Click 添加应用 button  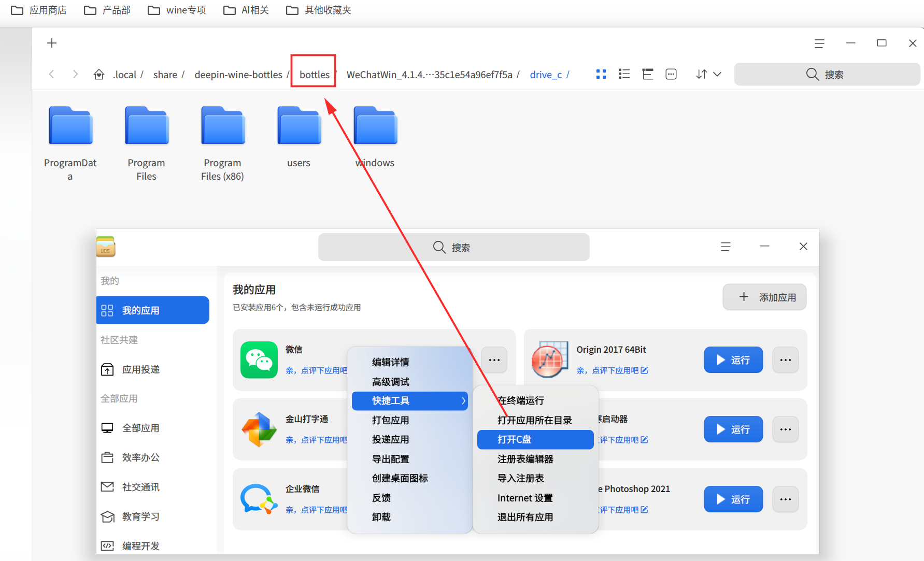tap(764, 297)
